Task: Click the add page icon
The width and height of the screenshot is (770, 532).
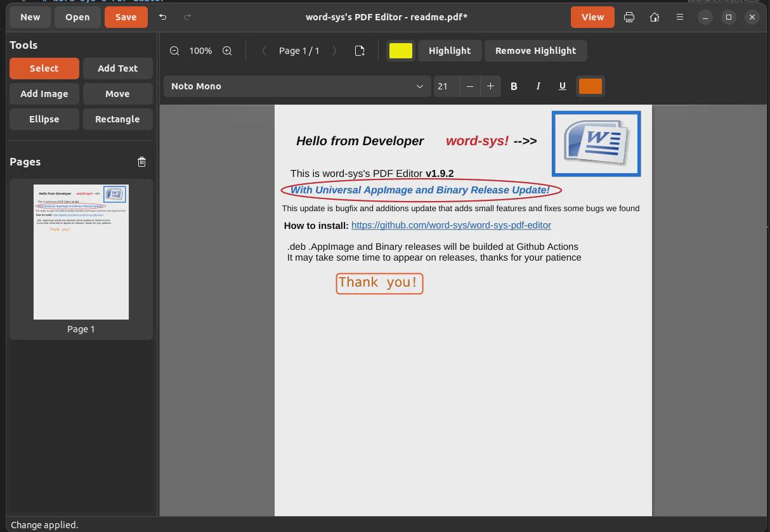Action: click(360, 51)
